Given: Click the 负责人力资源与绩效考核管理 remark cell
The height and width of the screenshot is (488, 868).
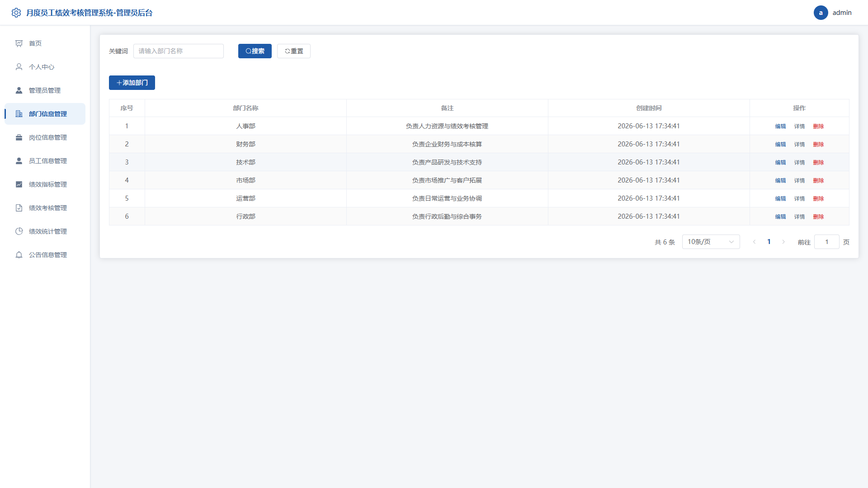Looking at the screenshot, I should coord(447,126).
